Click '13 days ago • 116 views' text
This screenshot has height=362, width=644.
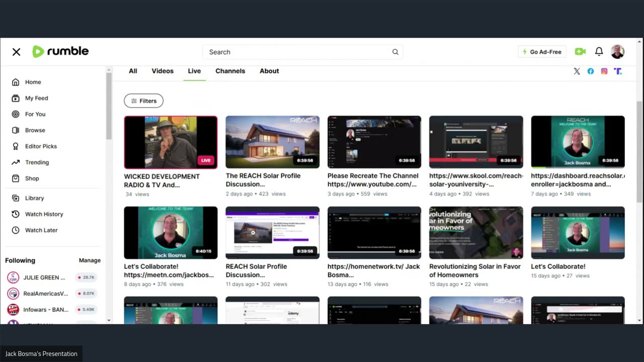(358, 284)
